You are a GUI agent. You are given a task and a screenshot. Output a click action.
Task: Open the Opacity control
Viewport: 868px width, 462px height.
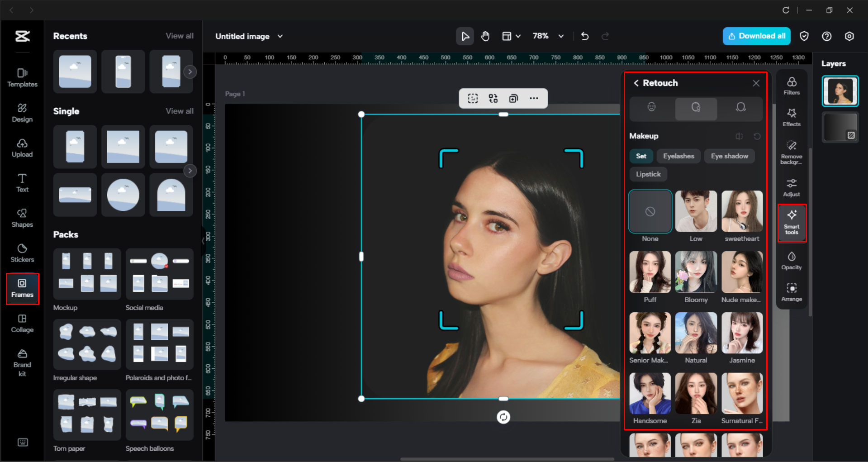(x=792, y=259)
